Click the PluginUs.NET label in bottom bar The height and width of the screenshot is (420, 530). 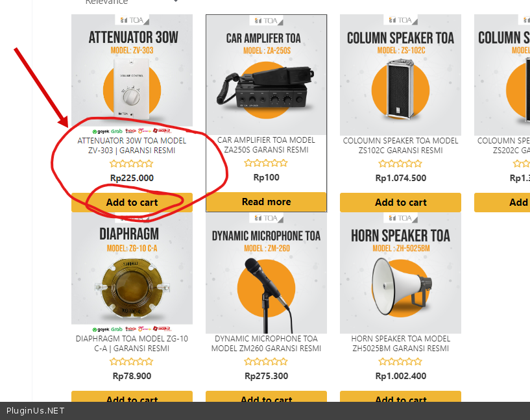coord(35,411)
